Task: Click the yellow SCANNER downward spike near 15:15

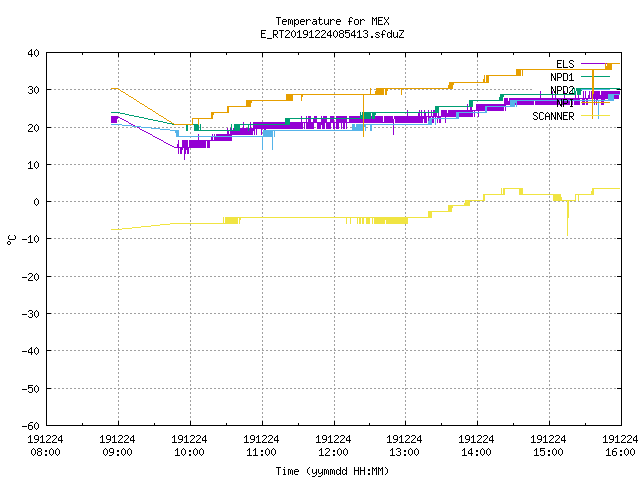Action: 567,218
